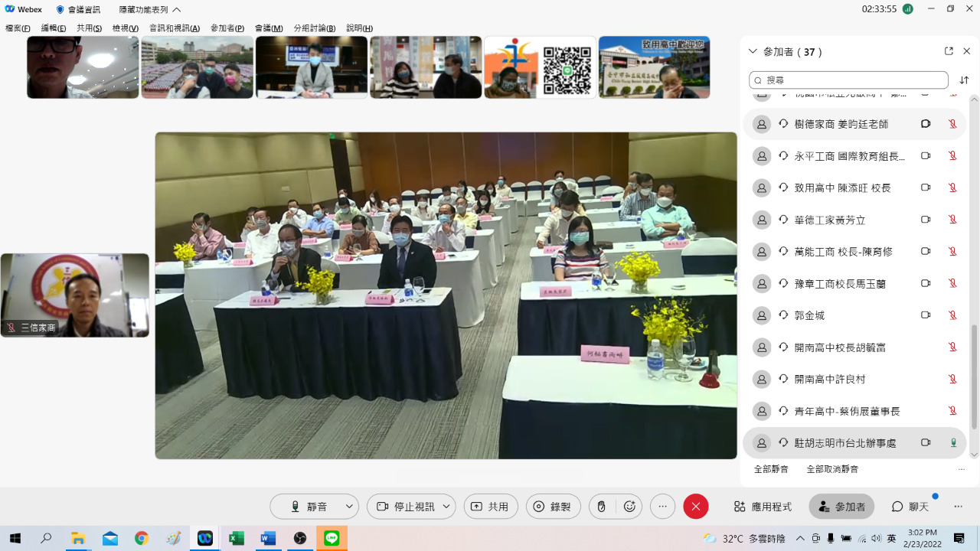Open the 聊天 chat panel

coord(910,507)
